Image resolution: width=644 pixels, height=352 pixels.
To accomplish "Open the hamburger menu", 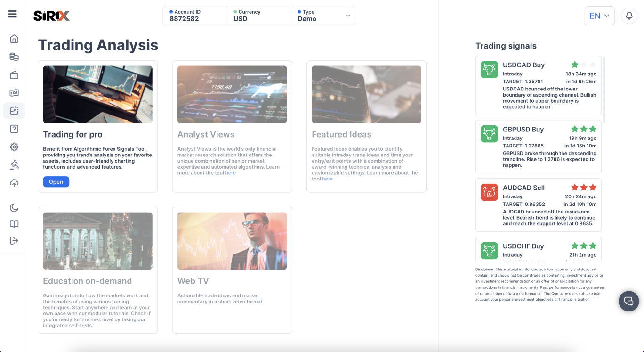I will pyautogui.click(x=13, y=14).
